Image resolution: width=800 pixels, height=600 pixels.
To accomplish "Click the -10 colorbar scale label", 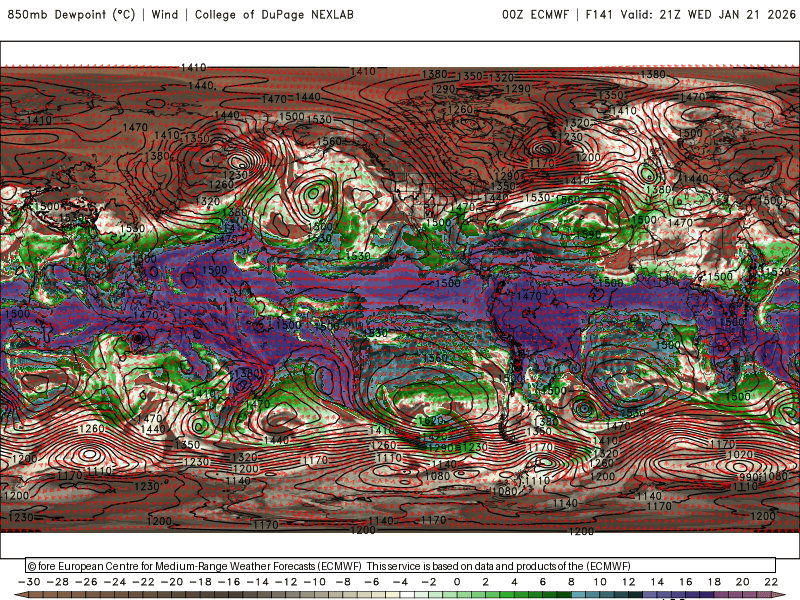I will click(x=315, y=582).
